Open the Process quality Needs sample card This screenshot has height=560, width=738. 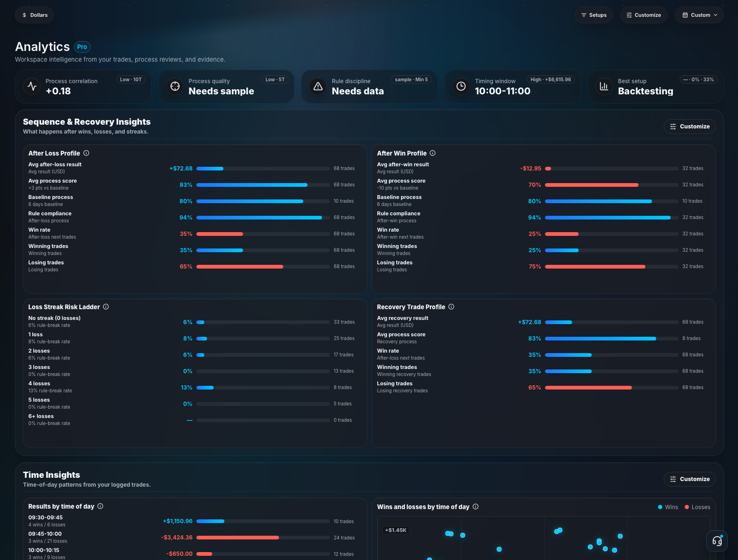pyautogui.click(x=226, y=87)
